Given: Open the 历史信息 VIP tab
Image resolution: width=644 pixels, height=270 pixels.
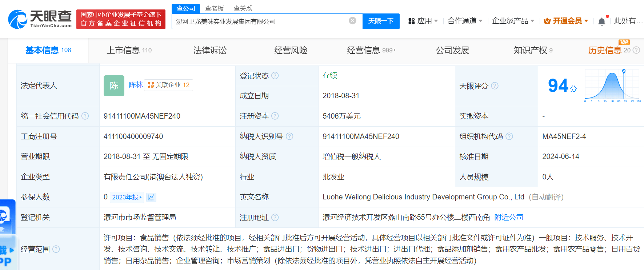Looking at the screenshot, I should [609, 50].
